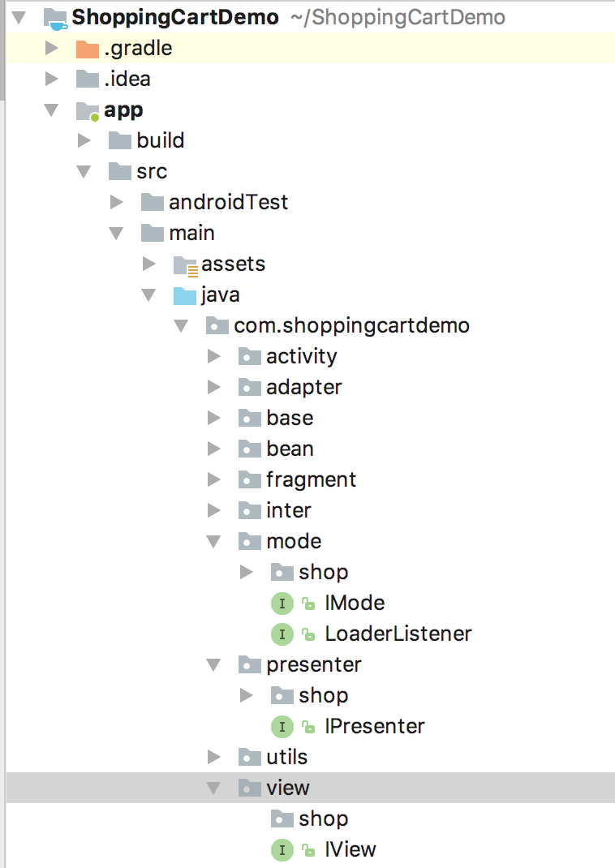The height and width of the screenshot is (868, 615).
Task: Collapse the mode package
Action: pos(213,542)
